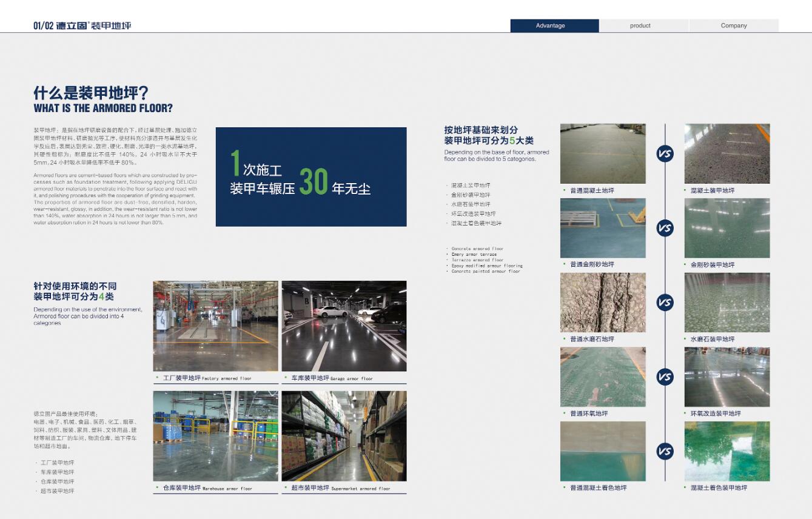Select the Company tab
This screenshot has height=519, width=812.
(x=733, y=25)
